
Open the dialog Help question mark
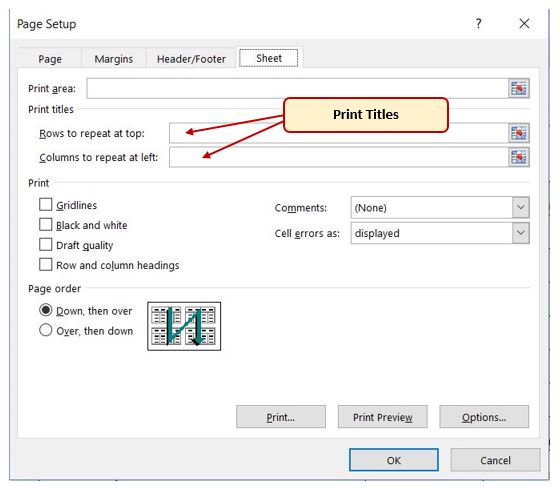(x=478, y=24)
